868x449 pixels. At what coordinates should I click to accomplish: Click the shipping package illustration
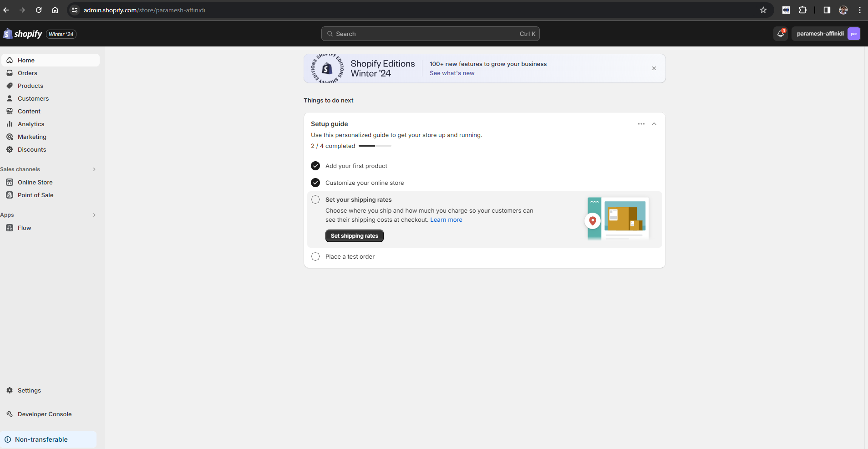(x=617, y=219)
